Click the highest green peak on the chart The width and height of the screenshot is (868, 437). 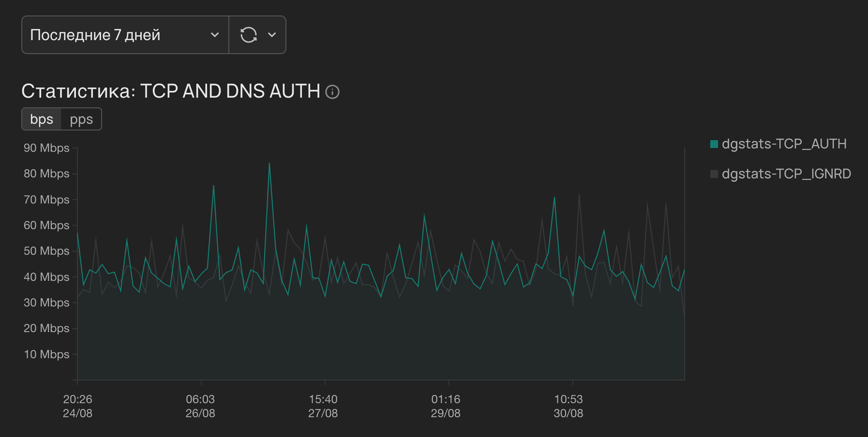[x=269, y=164]
